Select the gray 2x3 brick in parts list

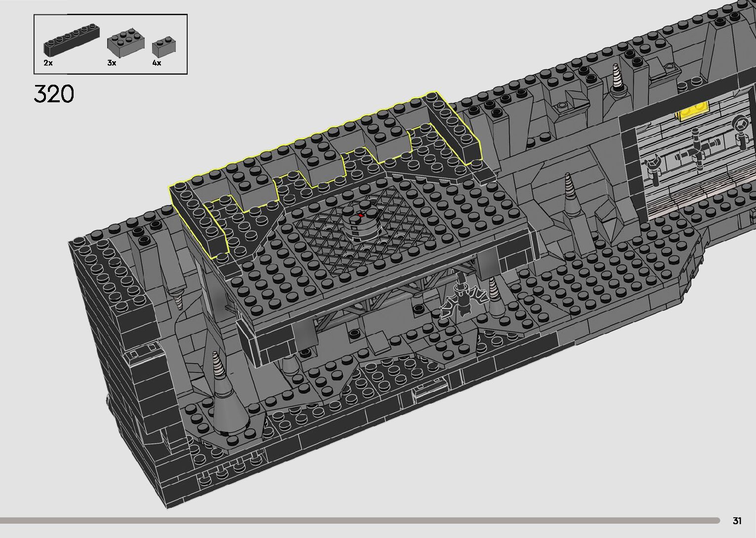(x=125, y=42)
